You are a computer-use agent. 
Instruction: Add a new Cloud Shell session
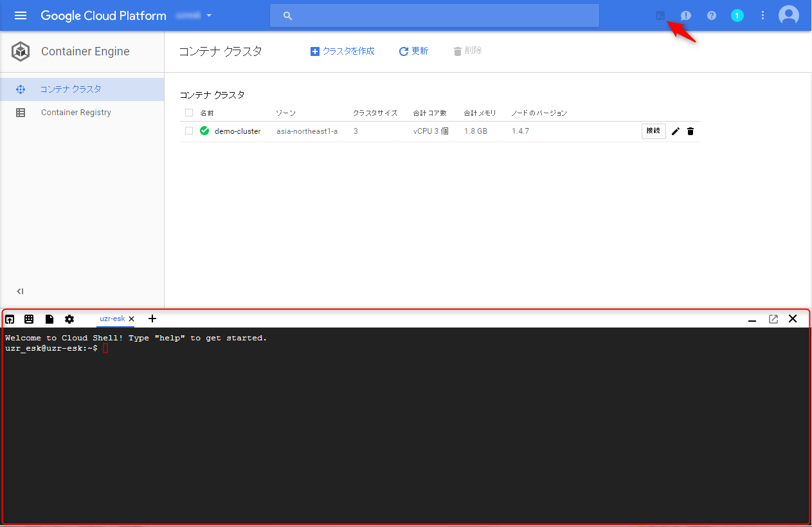[152, 319]
